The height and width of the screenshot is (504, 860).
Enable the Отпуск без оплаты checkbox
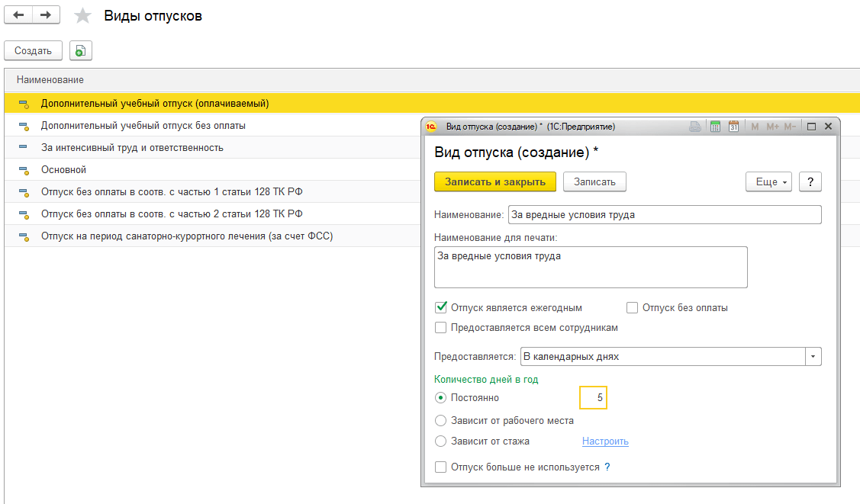point(632,308)
